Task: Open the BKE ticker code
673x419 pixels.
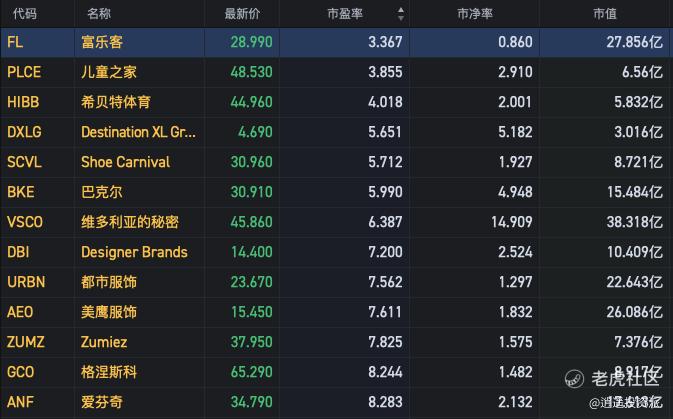Action: (x=20, y=192)
